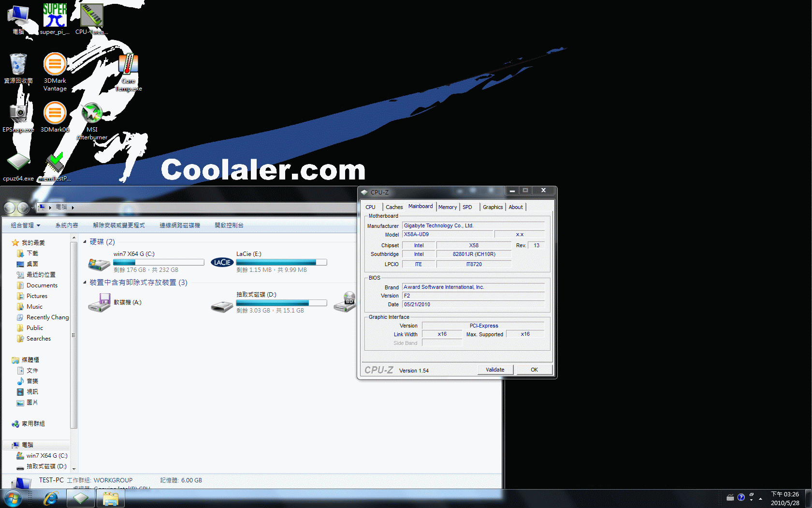Launch 3DMark06 from the desktop
812x508 pixels.
(55, 117)
